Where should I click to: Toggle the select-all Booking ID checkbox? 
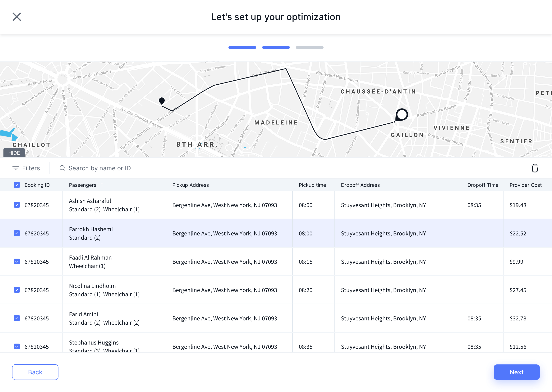click(17, 185)
